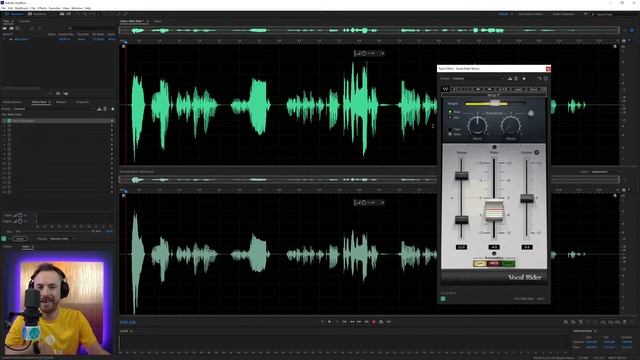Open the first rack slot effect menu arrow

112,121
